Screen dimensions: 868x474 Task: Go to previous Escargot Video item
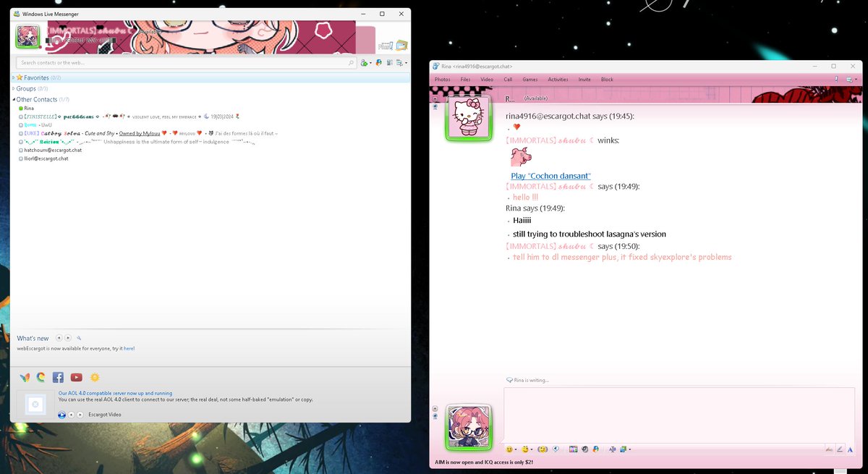(72, 415)
